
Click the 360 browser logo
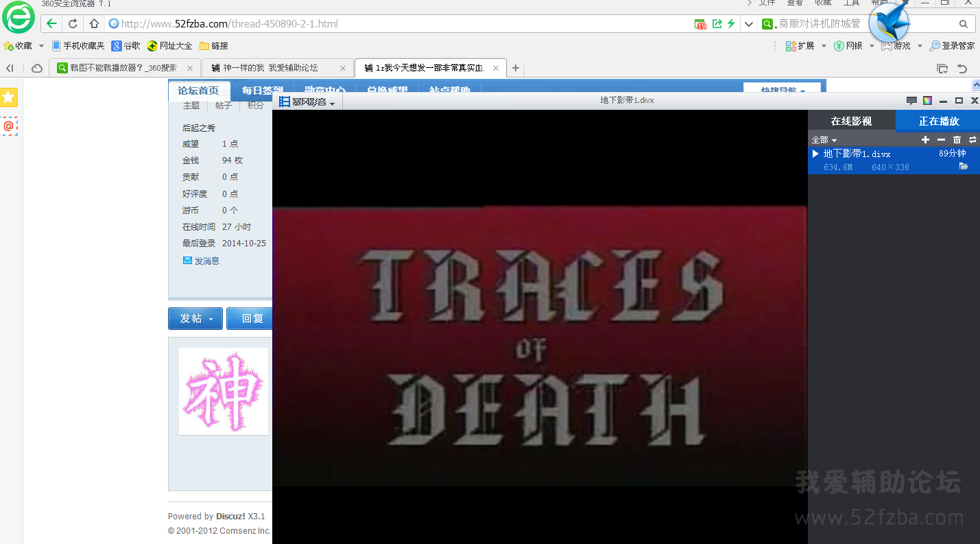coord(19,19)
